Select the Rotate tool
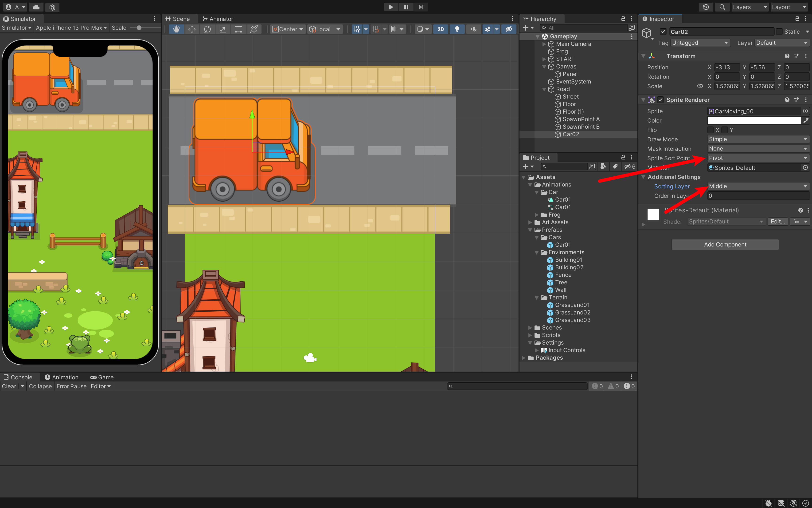 pos(207,29)
